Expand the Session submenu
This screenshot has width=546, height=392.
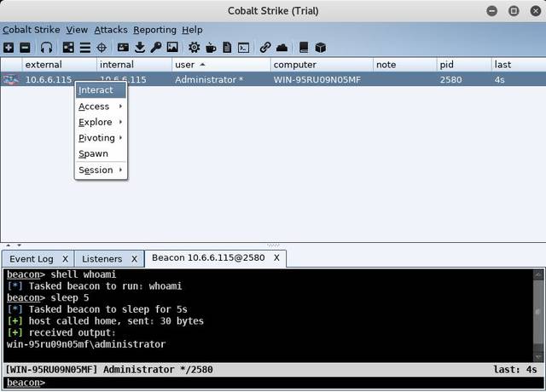click(x=101, y=170)
